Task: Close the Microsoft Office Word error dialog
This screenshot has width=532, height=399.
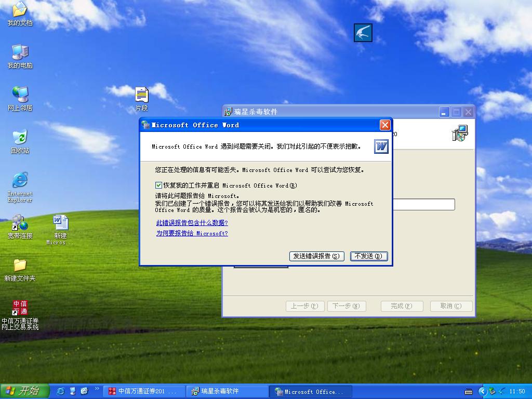Action: click(x=385, y=125)
